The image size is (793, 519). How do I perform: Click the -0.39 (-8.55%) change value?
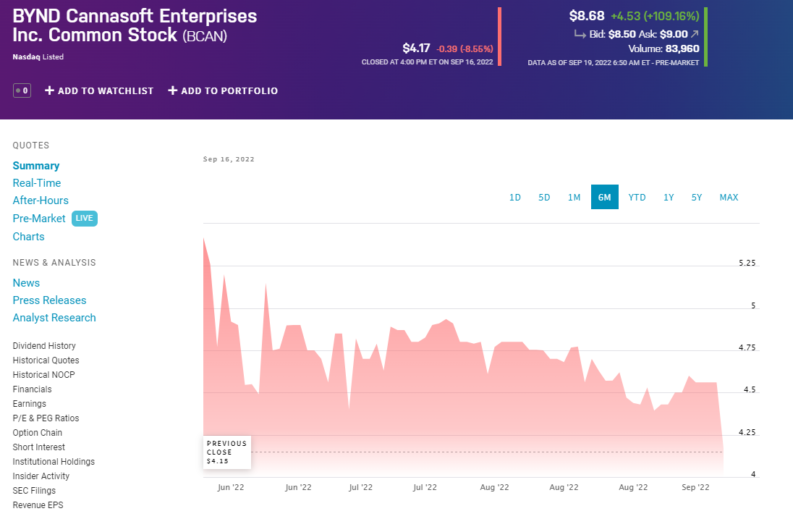coord(464,49)
